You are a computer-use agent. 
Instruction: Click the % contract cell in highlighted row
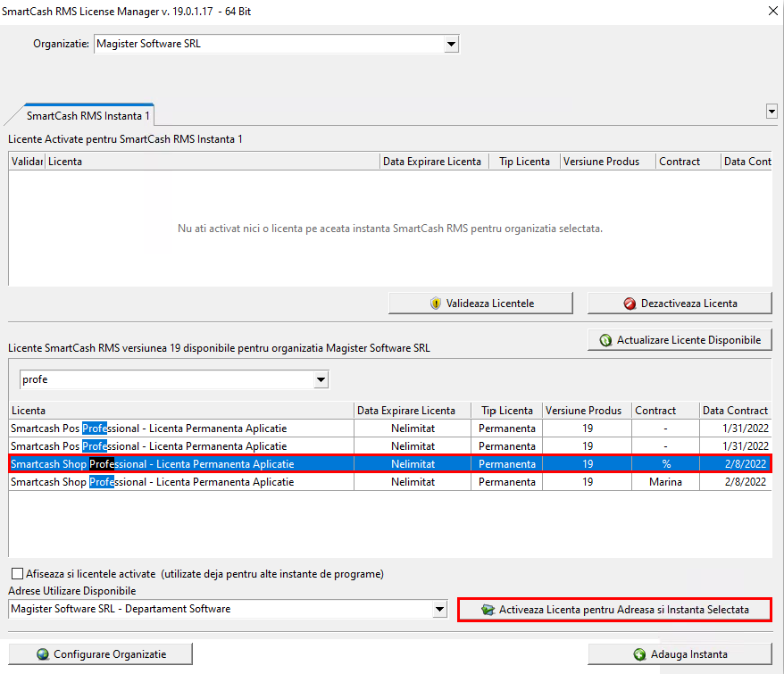coord(665,464)
